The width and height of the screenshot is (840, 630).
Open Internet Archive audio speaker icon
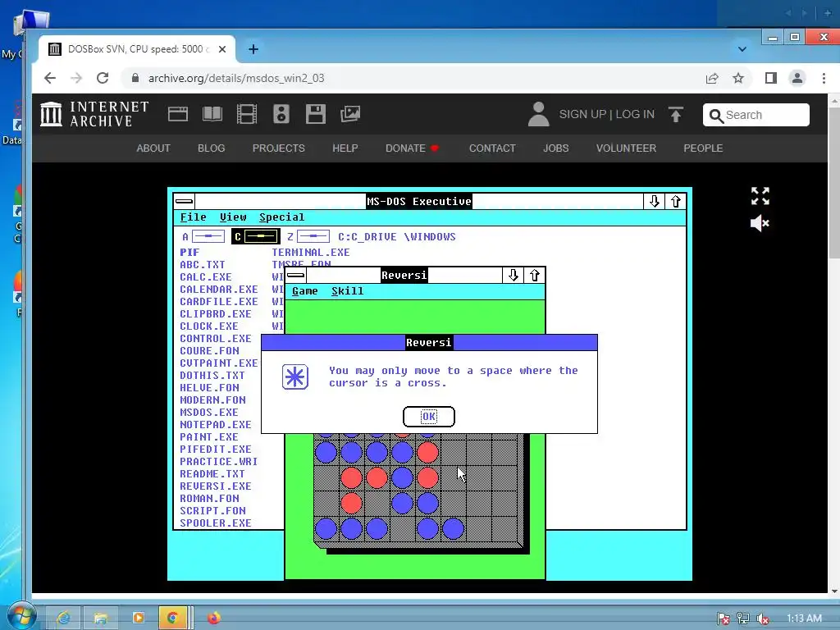point(281,114)
